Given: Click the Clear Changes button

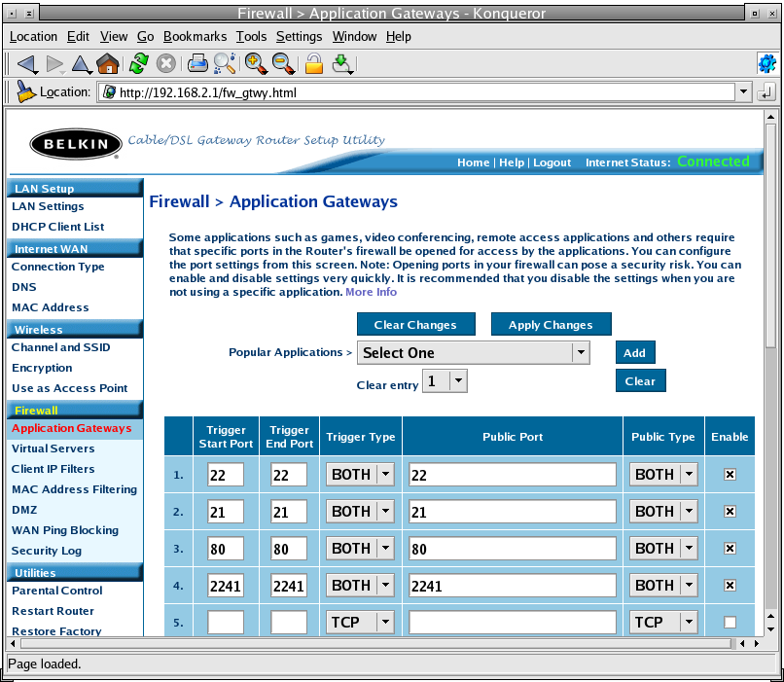Looking at the screenshot, I should point(415,325).
